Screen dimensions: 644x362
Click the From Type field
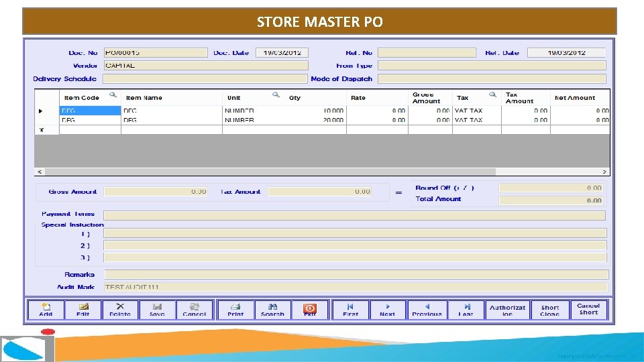click(492, 66)
